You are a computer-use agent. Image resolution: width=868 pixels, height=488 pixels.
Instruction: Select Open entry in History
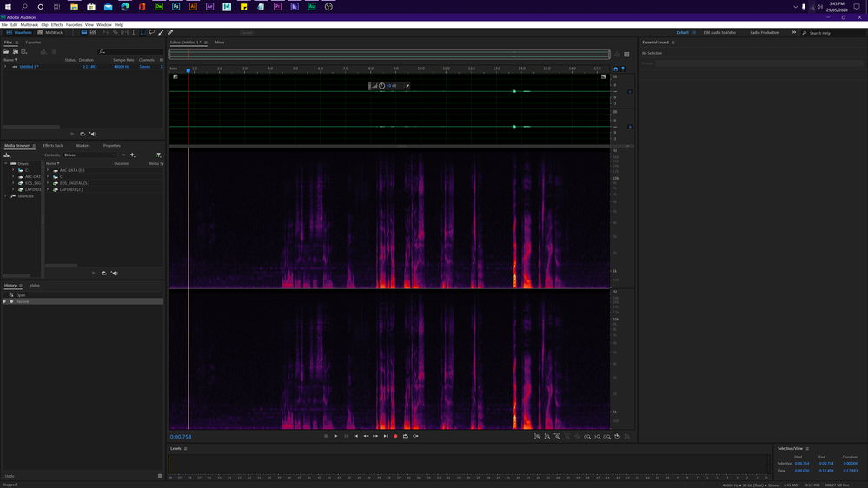pyautogui.click(x=83, y=295)
